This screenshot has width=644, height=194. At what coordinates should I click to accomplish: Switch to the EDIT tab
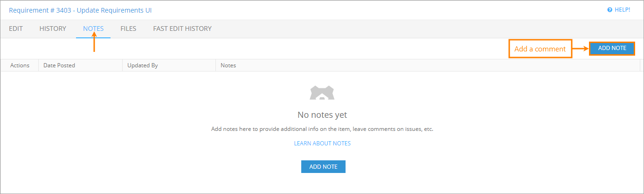[x=16, y=29]
